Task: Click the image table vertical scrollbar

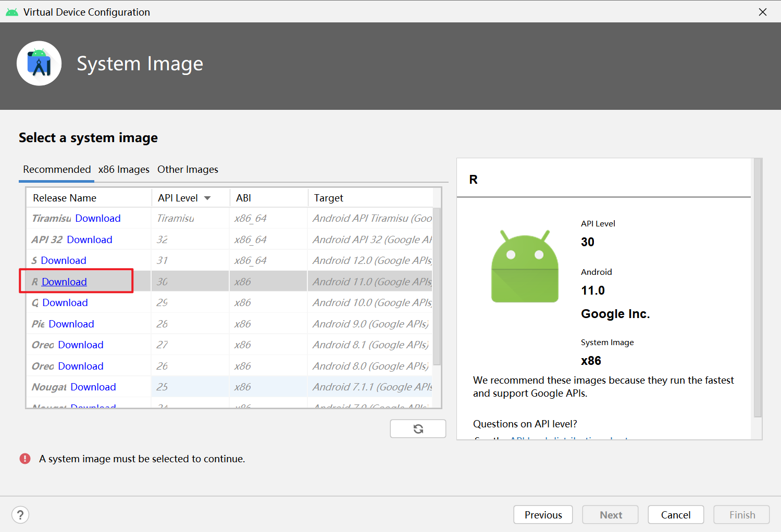Action: coord(437,286)
